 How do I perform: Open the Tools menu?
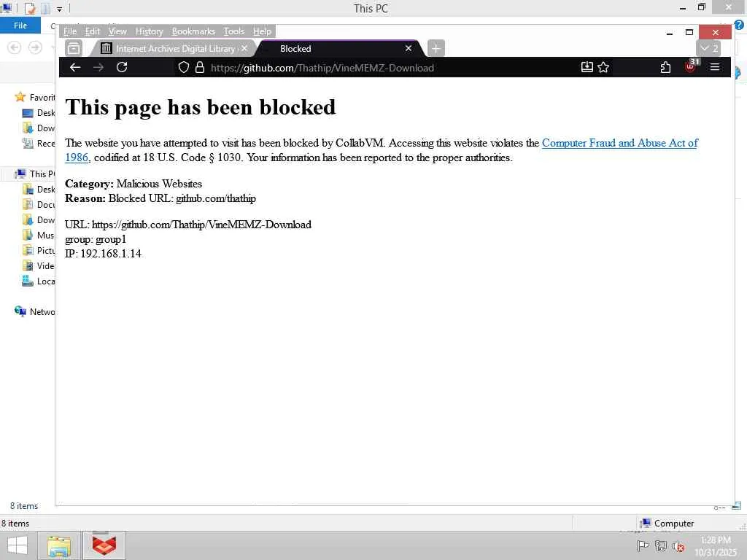point(233,31)
